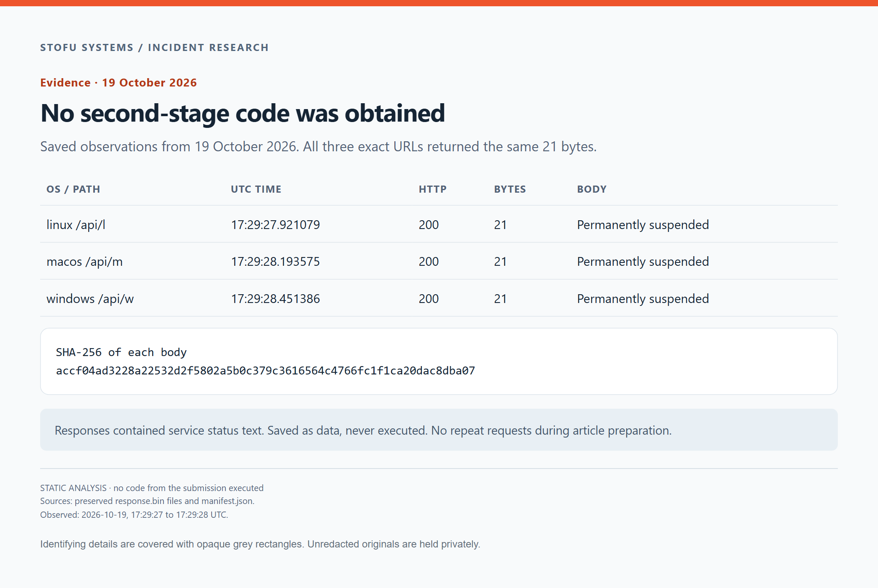This screenshot has height=588, width=878.
Task: Click HTTP 200 in the macos row
Action: point(429,262)
